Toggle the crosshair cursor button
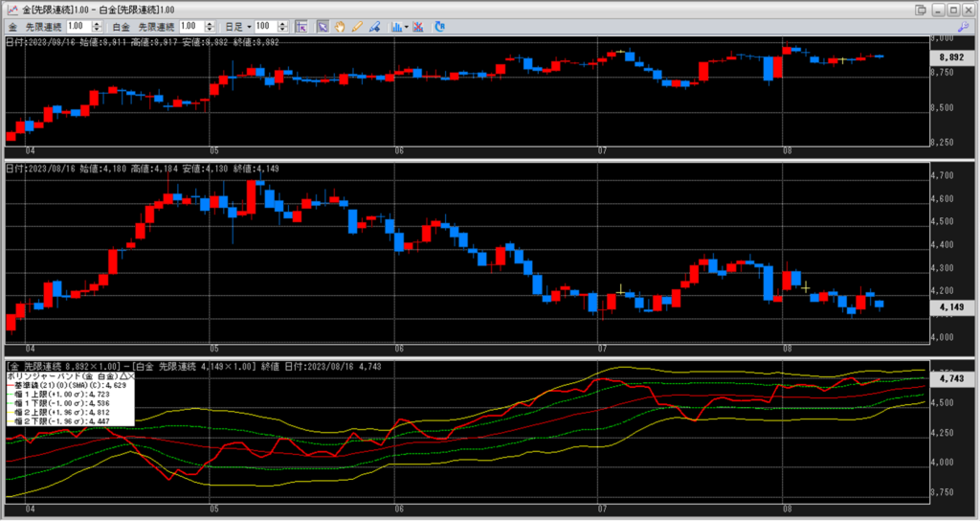 pyautogui.click(x=301, y=27)
